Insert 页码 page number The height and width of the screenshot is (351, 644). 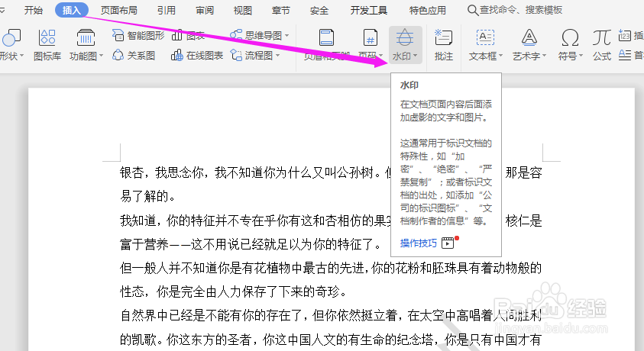(370, 44)
